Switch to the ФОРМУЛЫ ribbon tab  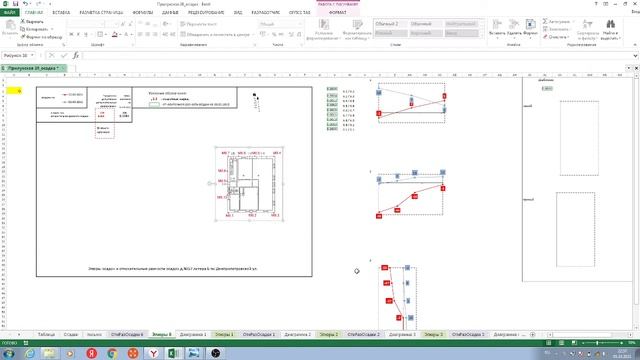coord(143,13)
